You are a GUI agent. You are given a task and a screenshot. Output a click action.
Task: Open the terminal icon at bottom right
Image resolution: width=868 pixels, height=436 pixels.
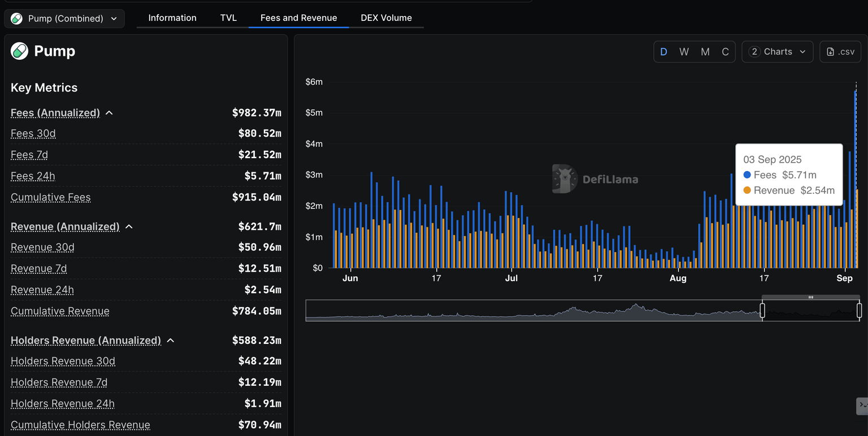pos(862,405)
